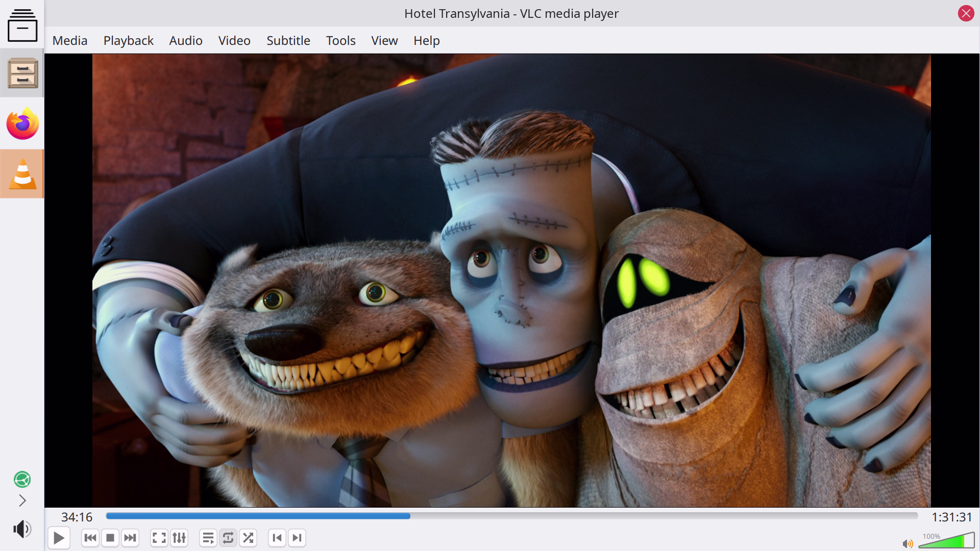Screen dimensions: 980x551
Task: Toggle fullscreen video mode
Action: tap(159, 538)
